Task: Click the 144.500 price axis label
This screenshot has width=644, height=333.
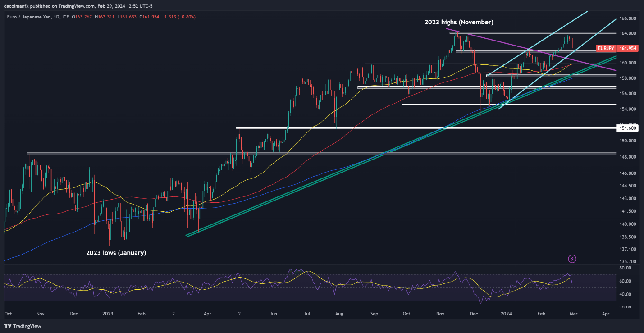Action: click(628, 186)
